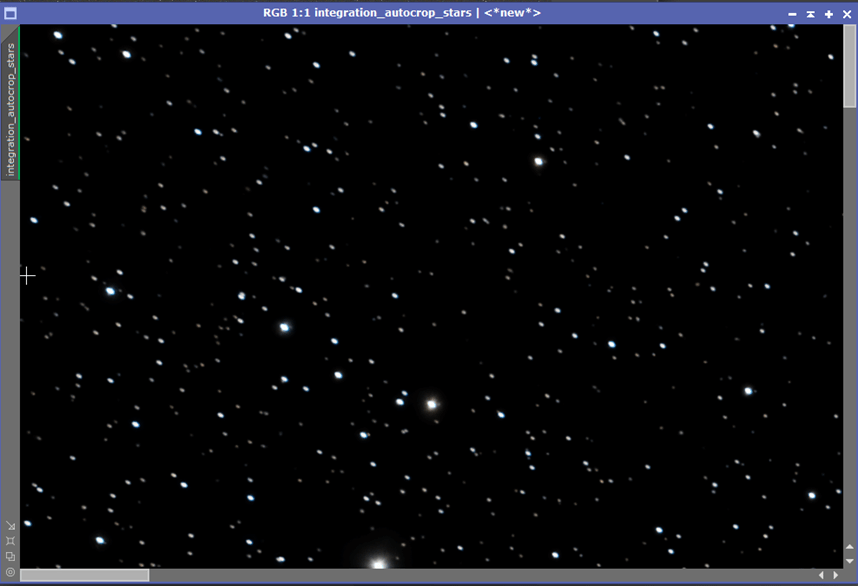Viewport: 858px width, 586px height.
Task: Click the bright star at image bottom edge
Action: [378, 563]
